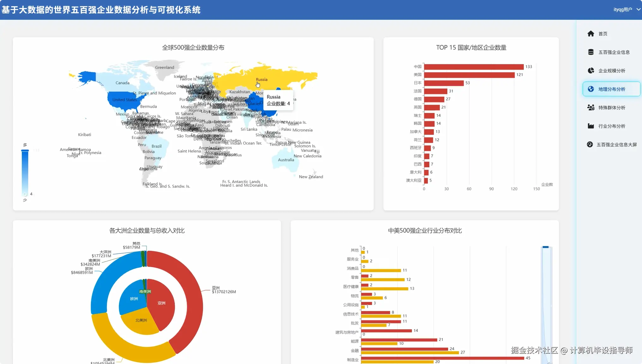Image resolution: width=642 pixels, height=364 pixels.
Task: Click the people group icon for 特殊群体分析
Action: coord(591,108)
